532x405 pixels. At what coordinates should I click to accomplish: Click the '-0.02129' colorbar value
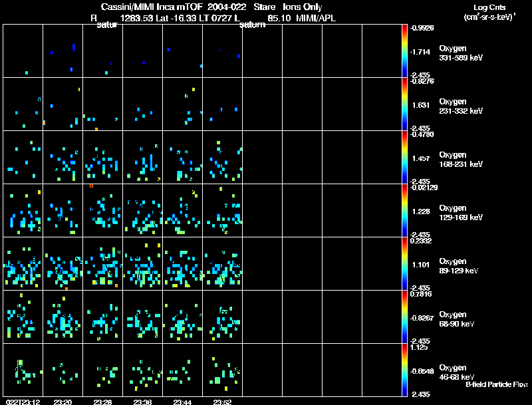click(x=424, y=188)
